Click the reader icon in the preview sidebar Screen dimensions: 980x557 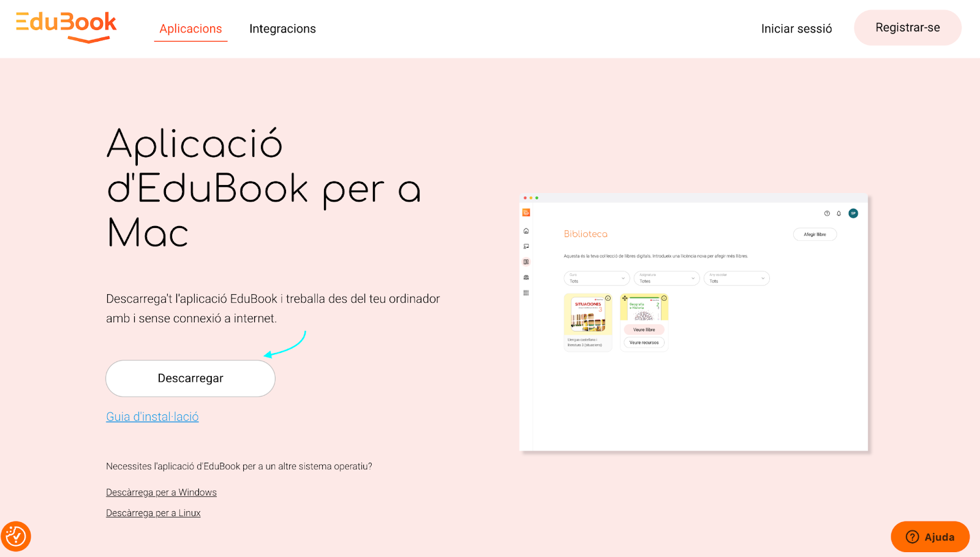click(526, 278)
